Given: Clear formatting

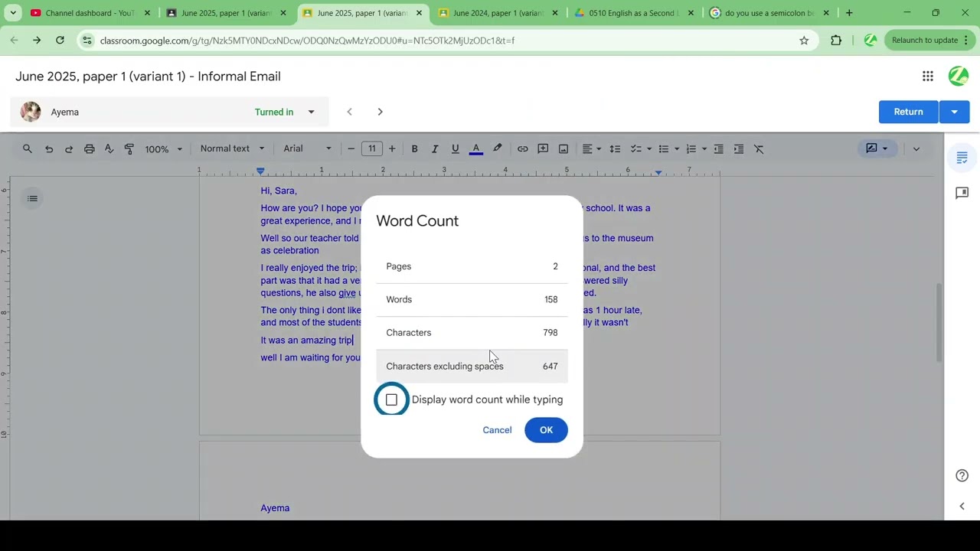Looking at the screenshot, I should pyautogui.click(x=759, y=148).
